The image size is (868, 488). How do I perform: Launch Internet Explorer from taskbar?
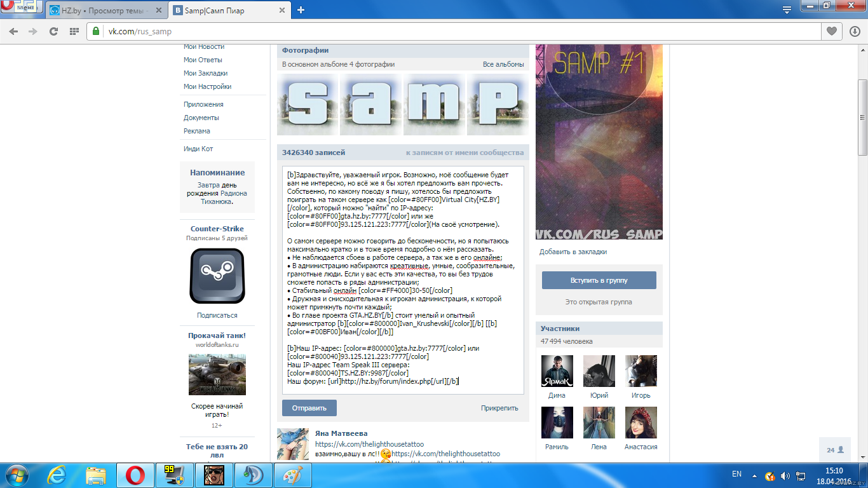[58, 475]
